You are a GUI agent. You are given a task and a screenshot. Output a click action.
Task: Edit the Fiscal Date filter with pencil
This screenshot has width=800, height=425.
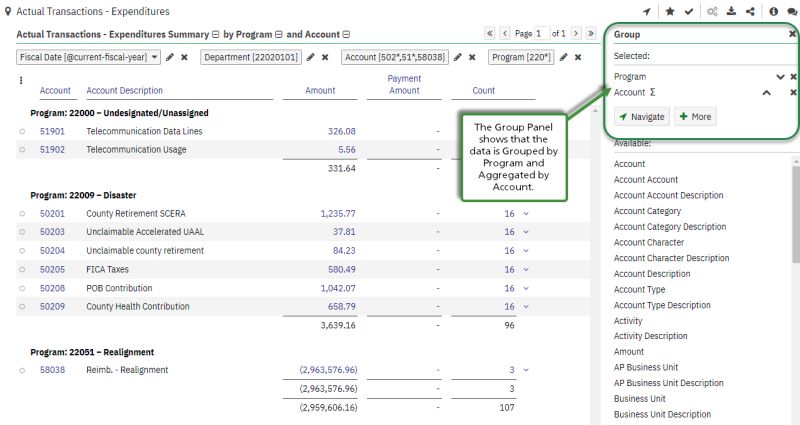click(x=170, y=57)
